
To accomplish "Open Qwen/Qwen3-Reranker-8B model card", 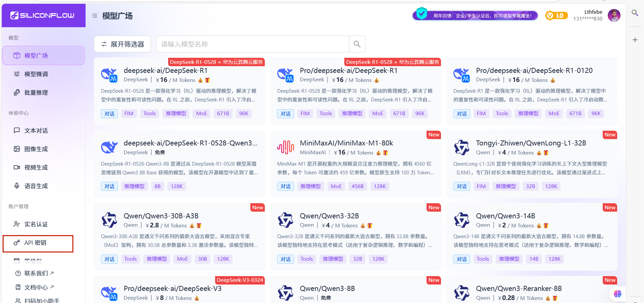I will pos(532,290).
